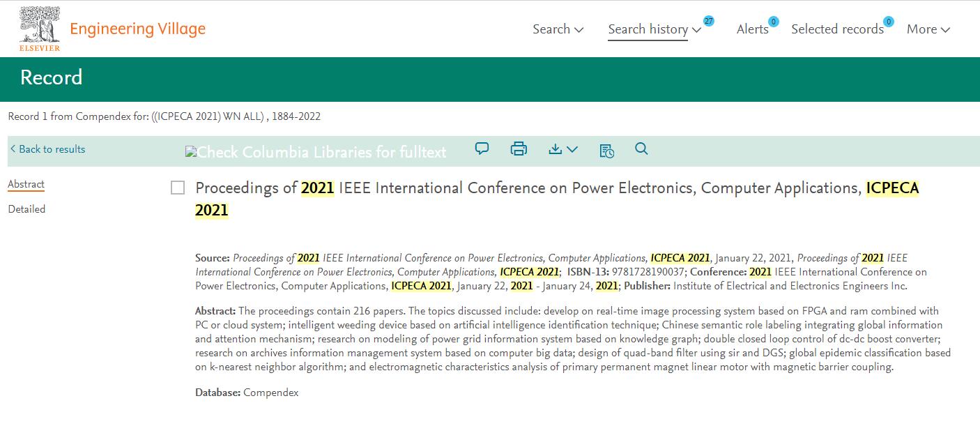This screenshot has height=433, width=980.
Task: Expand the download format options chevron
Action: click(572, 149)
